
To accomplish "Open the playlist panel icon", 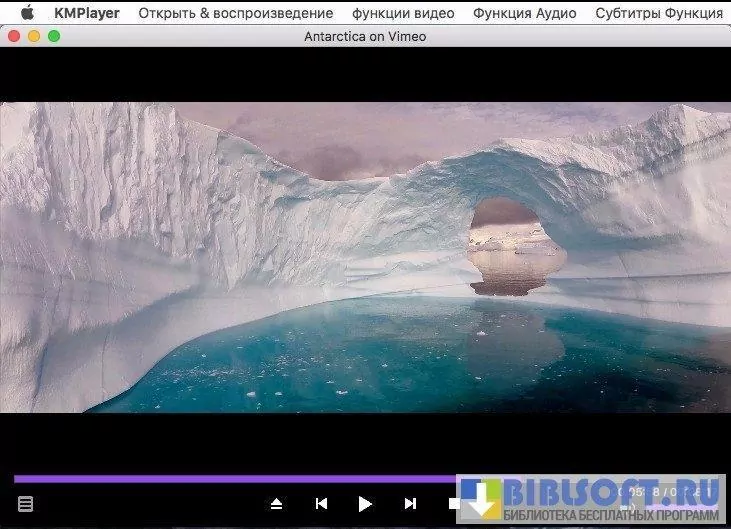I will point(26,504).
